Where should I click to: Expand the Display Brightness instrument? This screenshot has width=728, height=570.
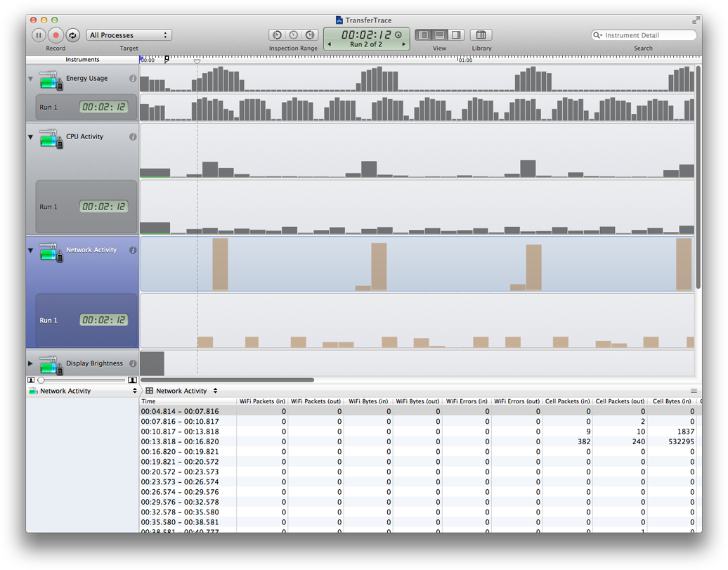30,363
